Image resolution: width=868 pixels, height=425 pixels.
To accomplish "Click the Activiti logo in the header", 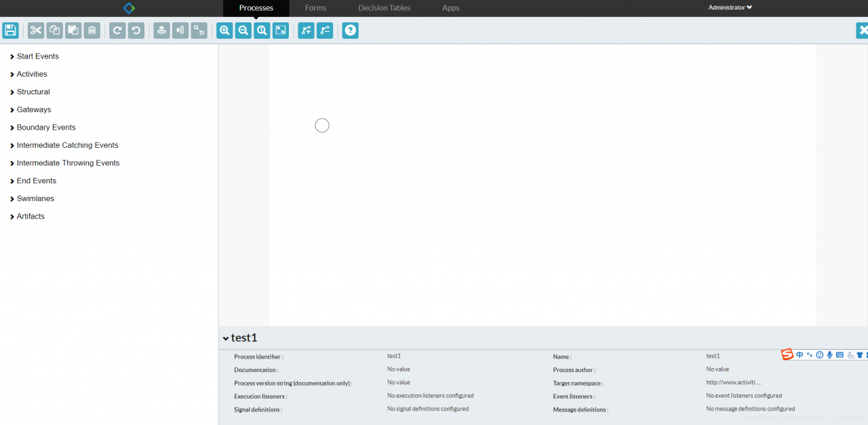I will coord(129,8).
